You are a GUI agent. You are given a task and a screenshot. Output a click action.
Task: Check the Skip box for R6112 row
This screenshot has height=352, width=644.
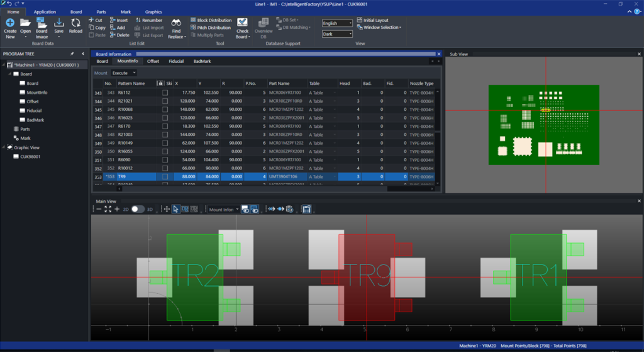tap(165, 93)
